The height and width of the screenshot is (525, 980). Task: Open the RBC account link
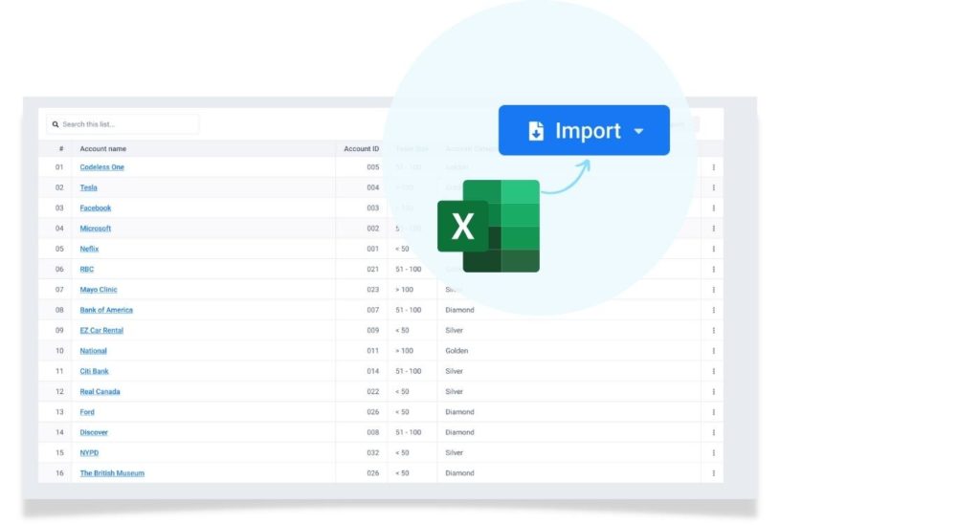(x=86, y=269)
